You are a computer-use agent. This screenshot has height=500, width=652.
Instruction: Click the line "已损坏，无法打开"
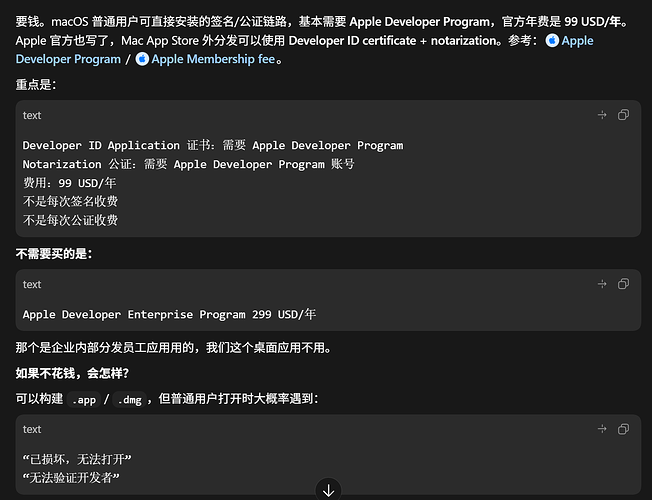click(77, 459)
